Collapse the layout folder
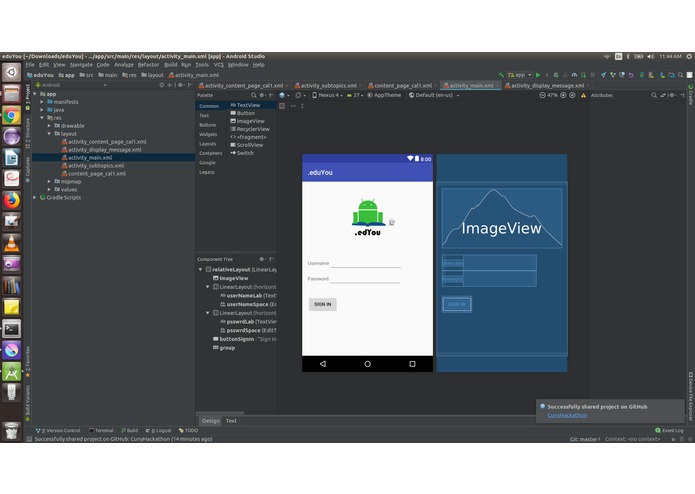The width and height of the screenshot is (695, 494). (x=49, y=134)
